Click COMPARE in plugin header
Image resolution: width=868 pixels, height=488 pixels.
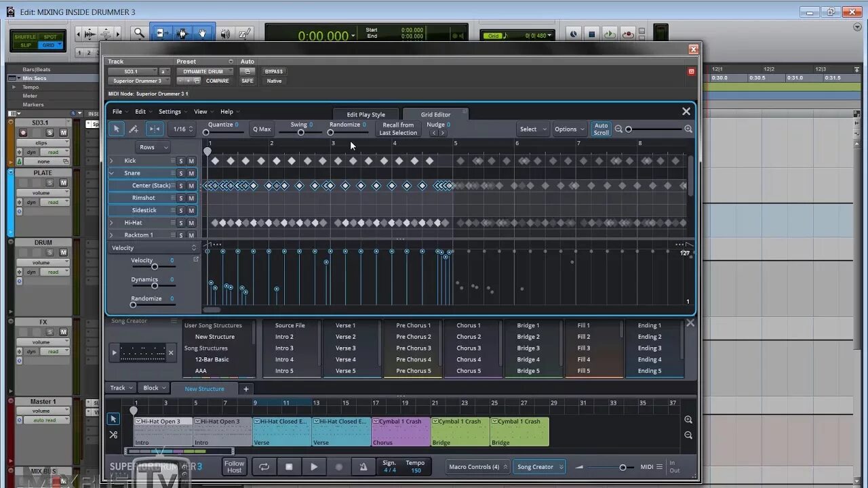pyautogui.click(x=217, y=81)
